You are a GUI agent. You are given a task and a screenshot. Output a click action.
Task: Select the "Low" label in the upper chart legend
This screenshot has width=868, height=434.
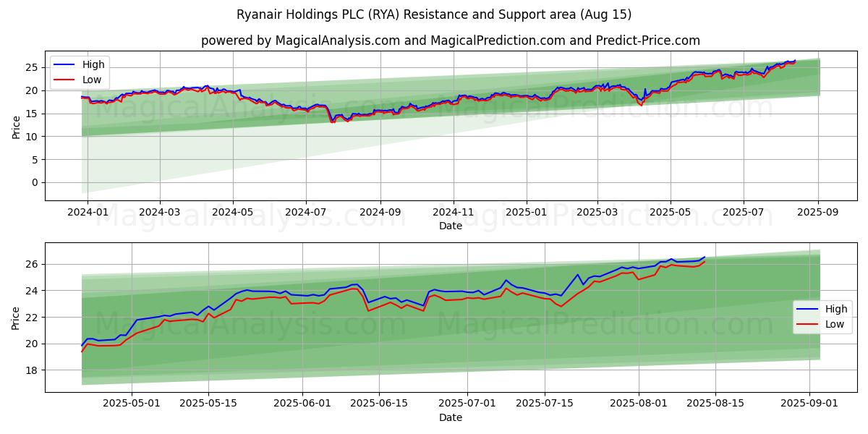(x=92, y=80)
